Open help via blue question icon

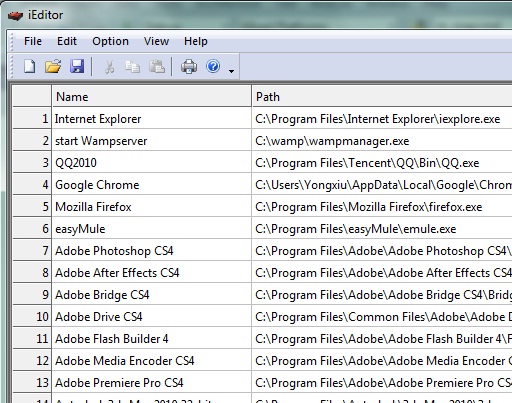pyautogui.click(x=213, y=66)
